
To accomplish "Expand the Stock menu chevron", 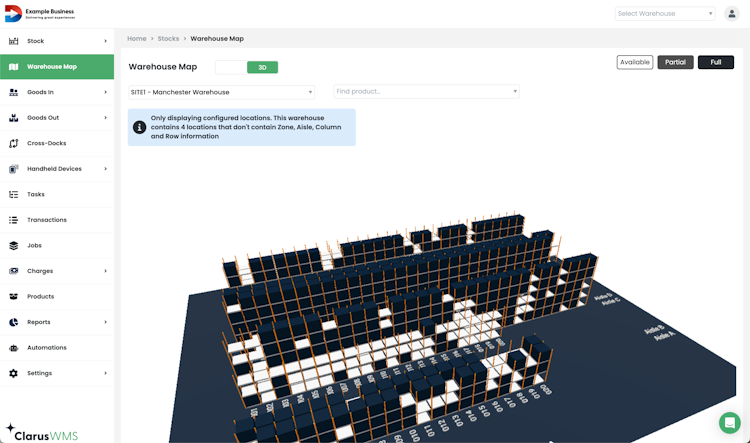I will [105, 41].
